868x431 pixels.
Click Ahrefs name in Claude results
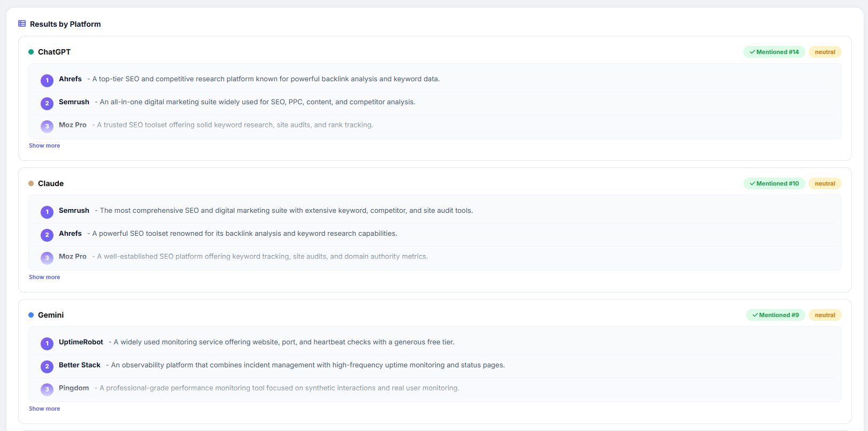tap(70, 233)
